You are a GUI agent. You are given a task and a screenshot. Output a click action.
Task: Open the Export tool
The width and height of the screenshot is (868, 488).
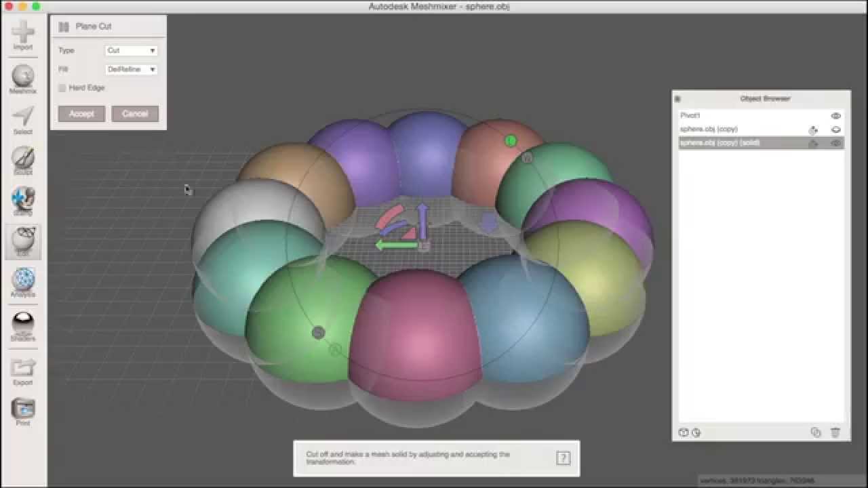(x=23, y=371)
